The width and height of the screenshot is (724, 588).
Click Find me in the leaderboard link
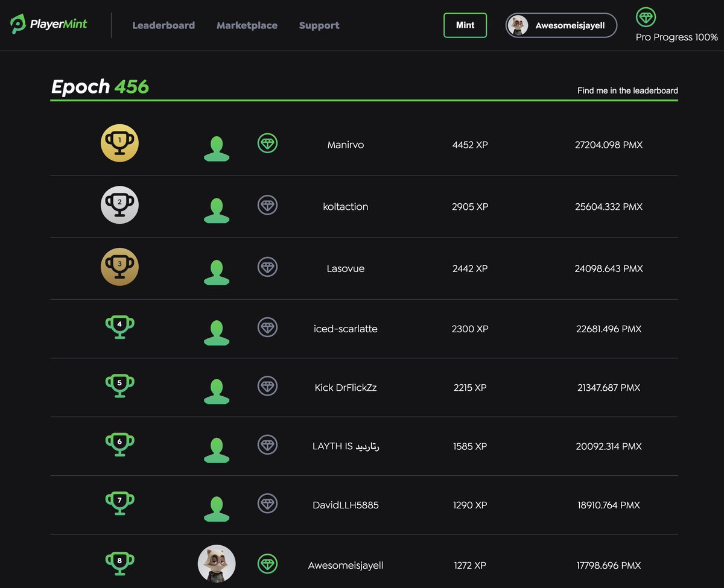[627, 90]
